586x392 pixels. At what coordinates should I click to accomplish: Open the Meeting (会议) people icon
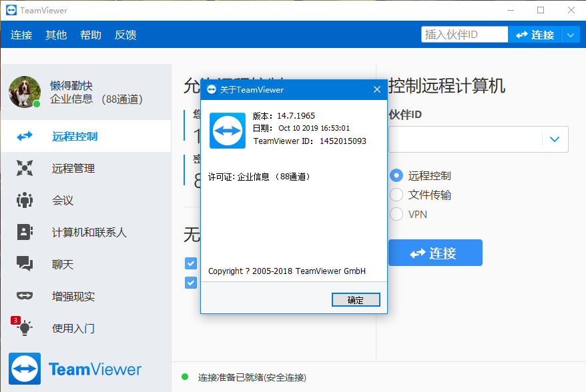coord(25,201)
